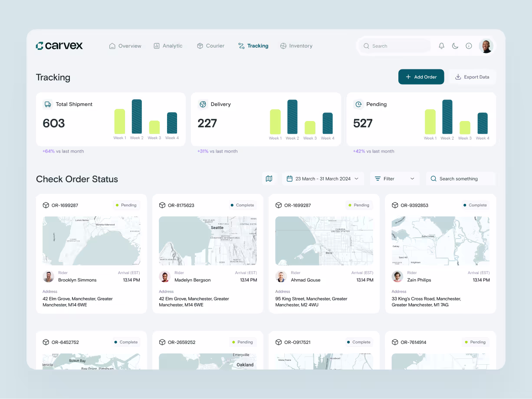Click the package icon next to OR-1699287
Image resolution: width=532 pixels, height=399 pixels.
pyautogui.click(x=46, y=205)
